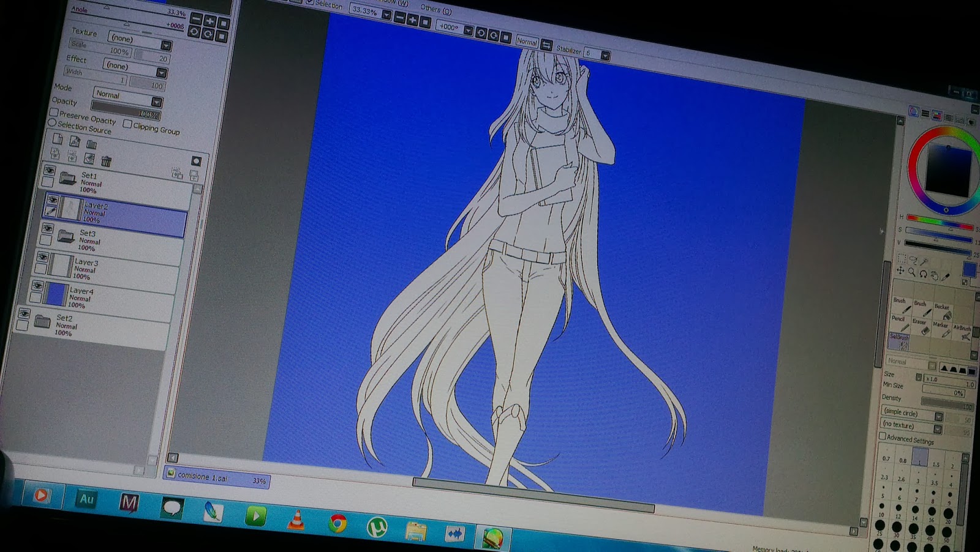This screenshot has height=552, width=980.
Task: Hide the Set1 layer folder
Action: click(50, 171)
